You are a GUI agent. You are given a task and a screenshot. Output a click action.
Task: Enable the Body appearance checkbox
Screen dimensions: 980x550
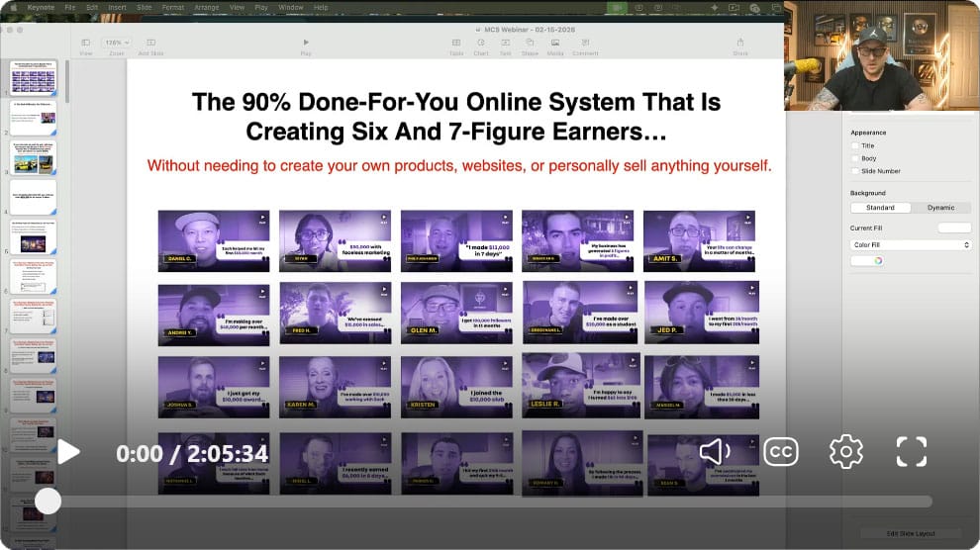855,158
